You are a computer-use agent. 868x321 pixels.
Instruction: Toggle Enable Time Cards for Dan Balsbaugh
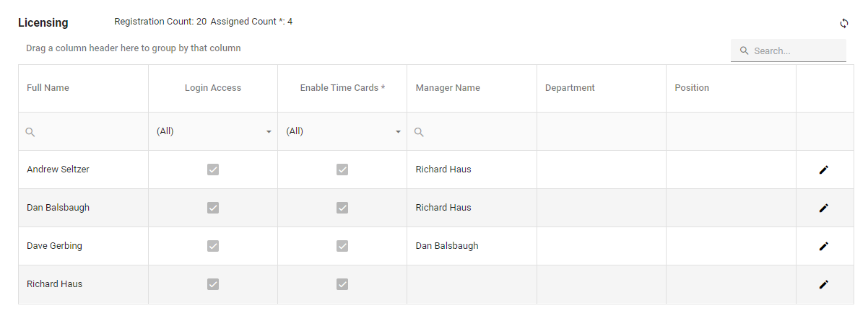tap(342, 208)
